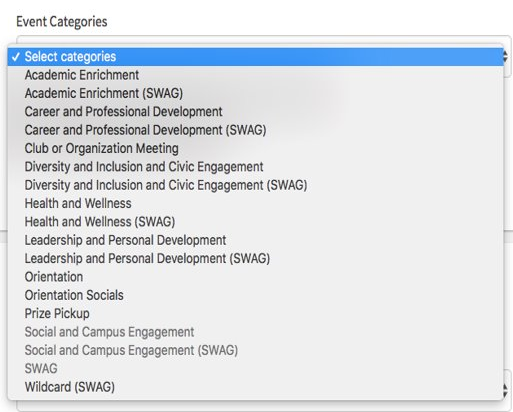Image resolution: width=513 pixels, height=412 pixels.
Task: Choose Diversity and Inclusion and Civic Engagement
Action: [255, 167]
